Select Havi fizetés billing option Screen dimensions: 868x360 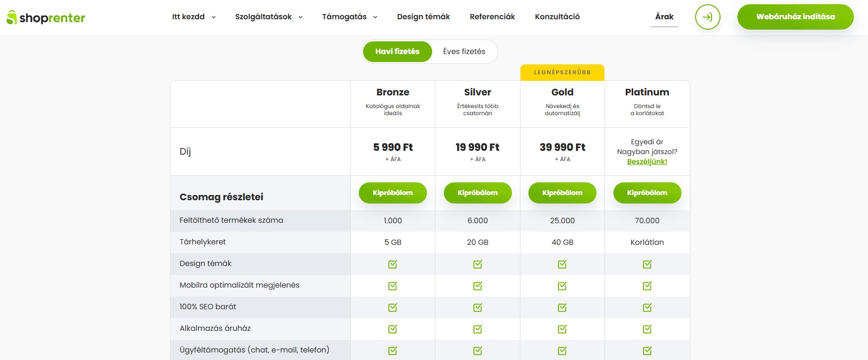[x=397, y=52]
